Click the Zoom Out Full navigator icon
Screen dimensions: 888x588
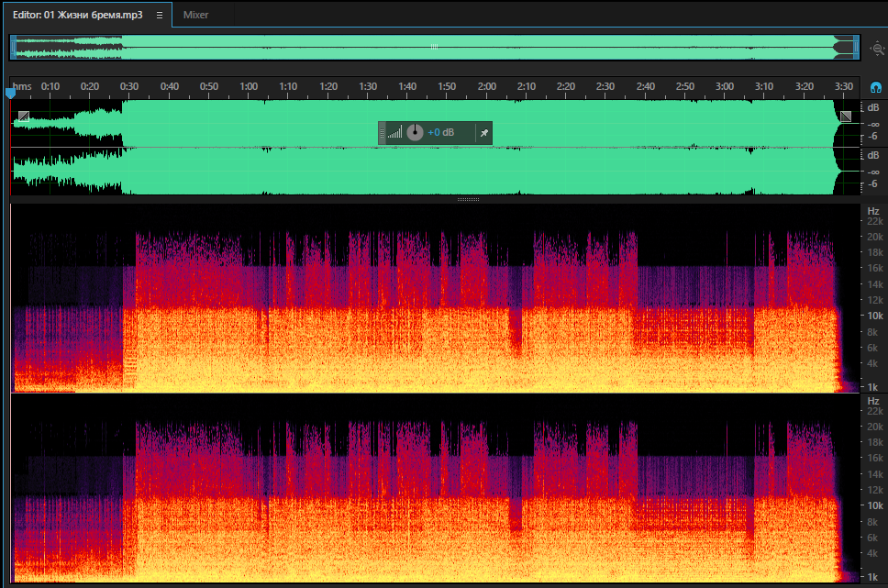pos(877,48)
